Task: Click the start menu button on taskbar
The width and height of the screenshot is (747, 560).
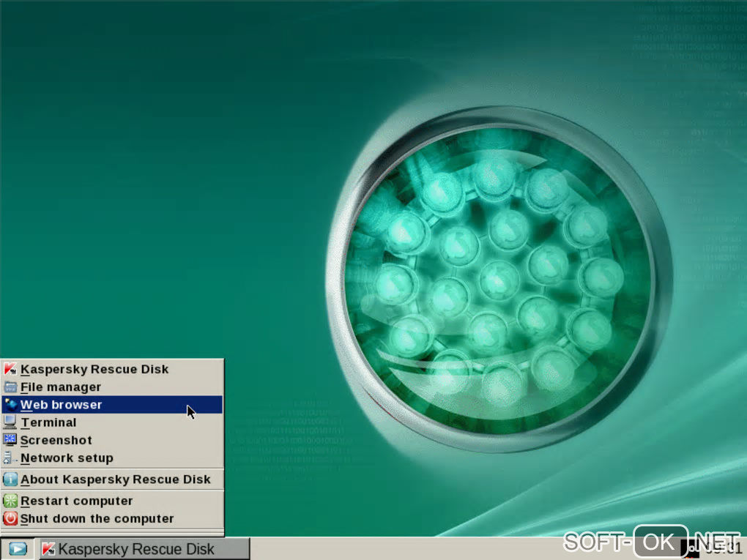Action: (18, 549)
